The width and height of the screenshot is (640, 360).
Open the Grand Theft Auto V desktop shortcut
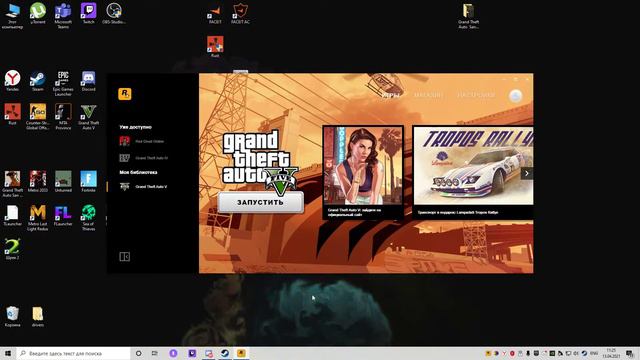coord(88,117)
